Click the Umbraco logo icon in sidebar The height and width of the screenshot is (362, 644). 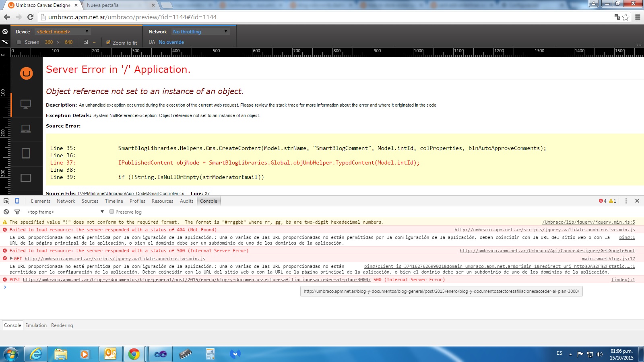click(27, 73)
